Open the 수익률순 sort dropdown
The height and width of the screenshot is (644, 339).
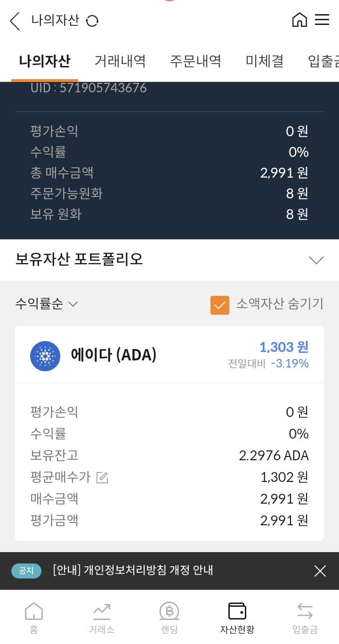click(x=46, y=304)
